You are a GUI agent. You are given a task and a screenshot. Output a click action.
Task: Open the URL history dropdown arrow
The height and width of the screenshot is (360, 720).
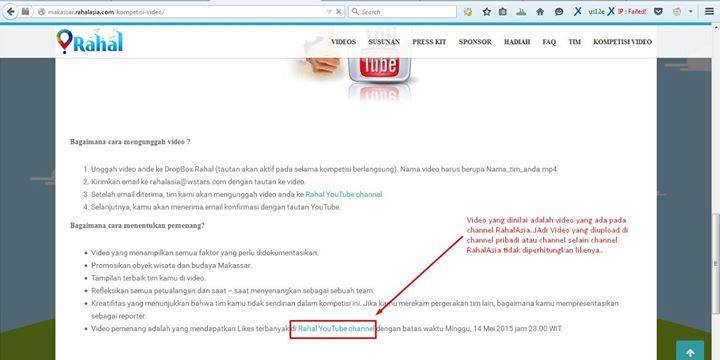click(329, 12)
